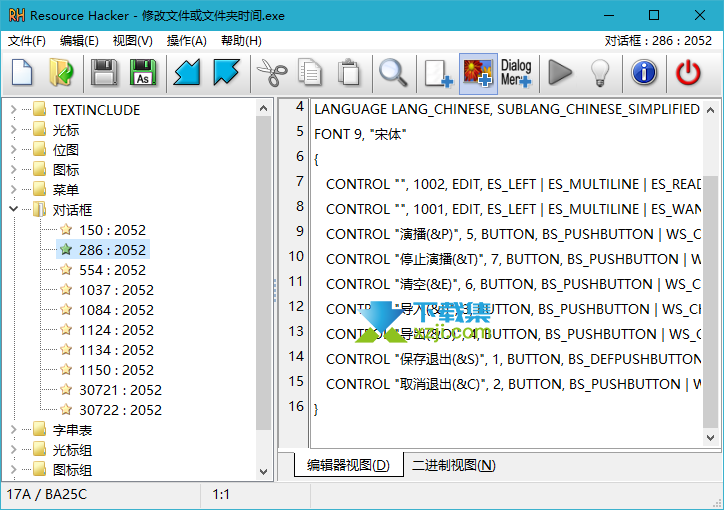This screenshot has height=510, width=724.
Task: Expand the 字串表 tree node
Action: click(13, 430)
